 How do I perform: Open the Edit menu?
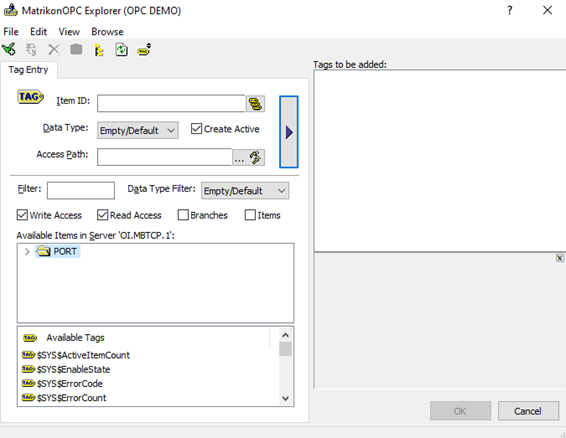point(38,32)
